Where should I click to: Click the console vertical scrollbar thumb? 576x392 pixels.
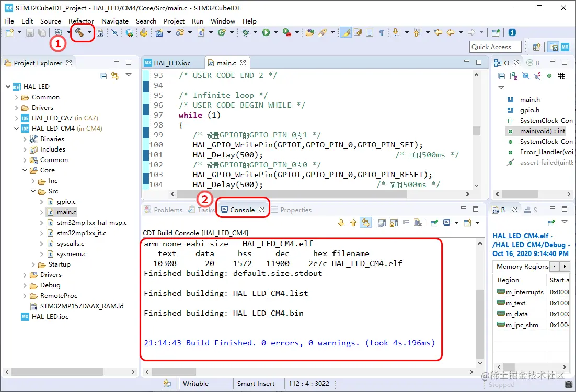click(480, 324)
